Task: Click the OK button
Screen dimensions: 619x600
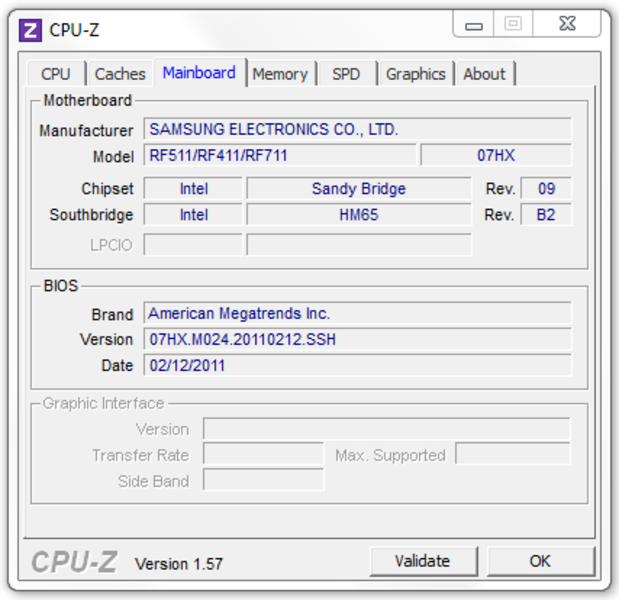Action: coord(540,561)
